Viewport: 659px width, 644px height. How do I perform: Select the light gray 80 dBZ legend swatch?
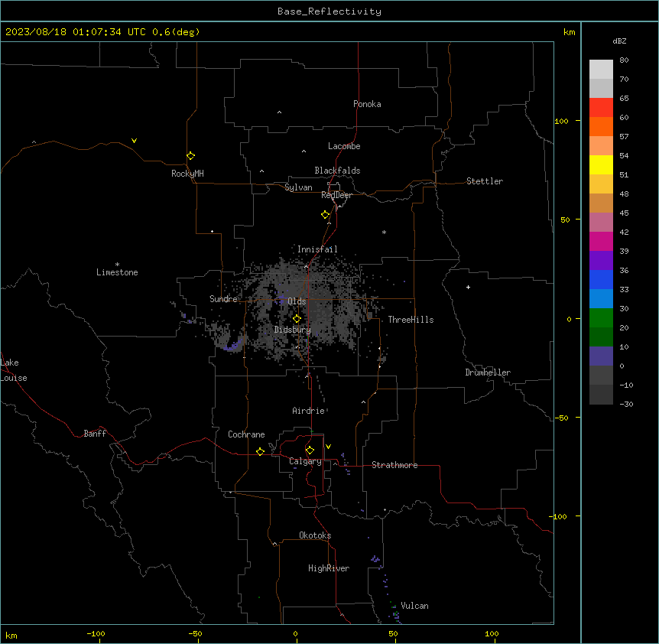click(601, 70)
